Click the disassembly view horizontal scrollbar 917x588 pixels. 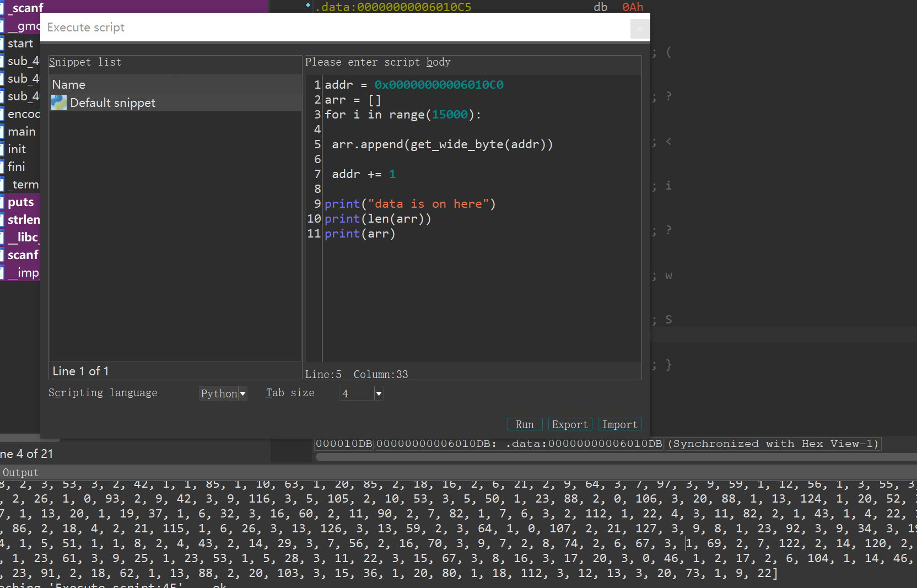pos(606,456)
